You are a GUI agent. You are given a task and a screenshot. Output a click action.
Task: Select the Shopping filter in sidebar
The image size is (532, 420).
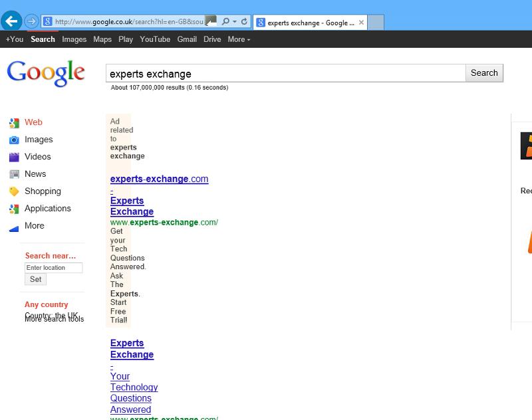[x=43, y=191]
